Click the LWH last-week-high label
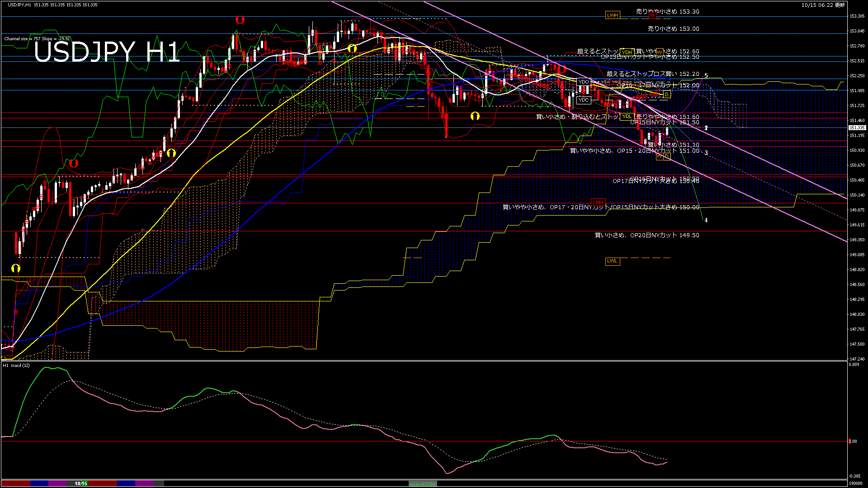 pos(612,15)
